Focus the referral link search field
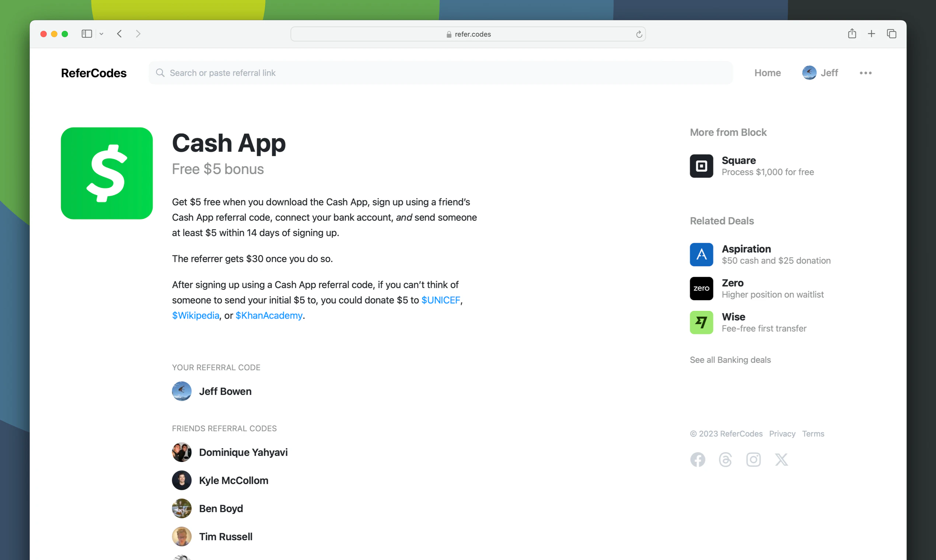The width and height of the screenshot is (936, 560). [440, 73]
